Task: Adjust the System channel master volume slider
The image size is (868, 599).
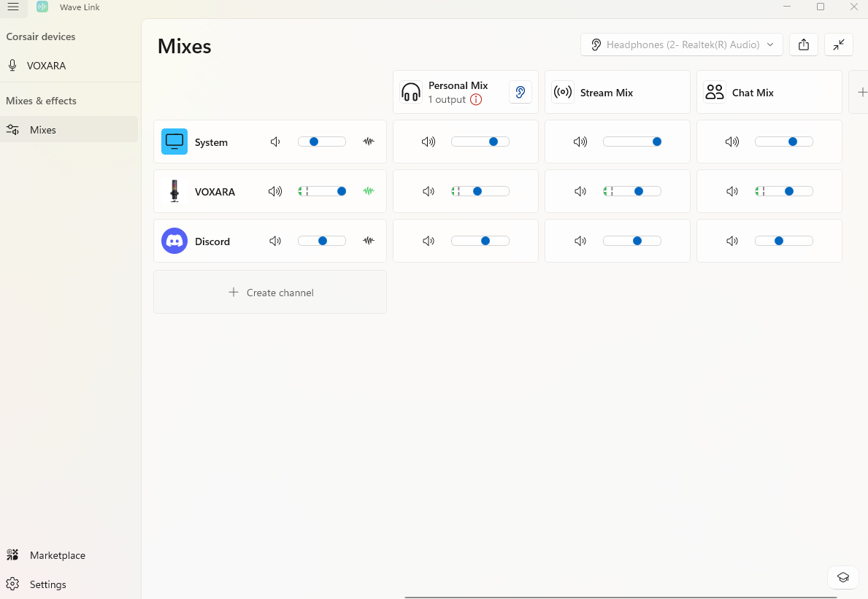Action: (322, 142)
